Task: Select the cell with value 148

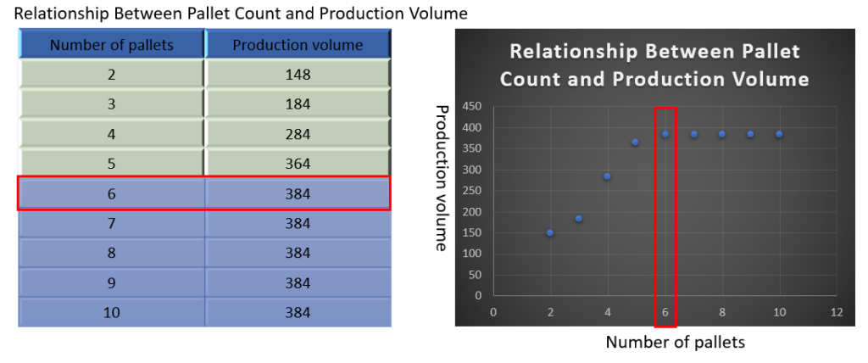Action: click(x=298, y=75)
